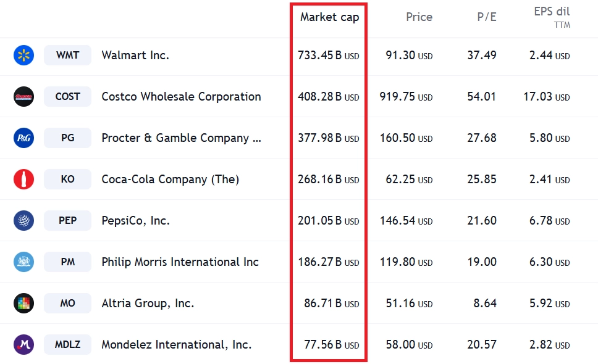Click the Walmart logo icon
This screenshot has width=598, height=364.
coord(23,55)
